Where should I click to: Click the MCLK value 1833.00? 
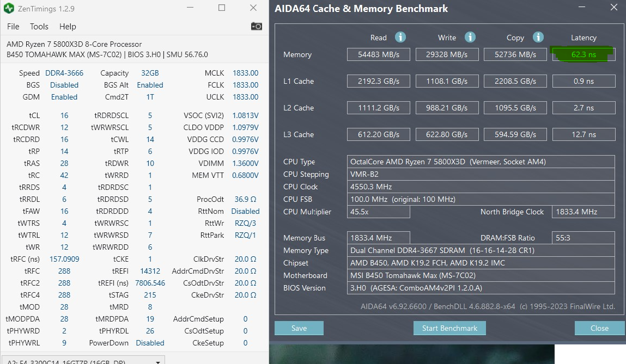[246, 73]
